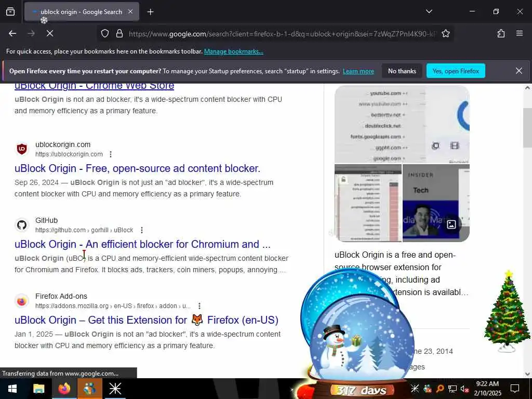Open options for GitHub result
Image resolution: width=532 pixels, height=399 pixels.
[x=141, y=230]
